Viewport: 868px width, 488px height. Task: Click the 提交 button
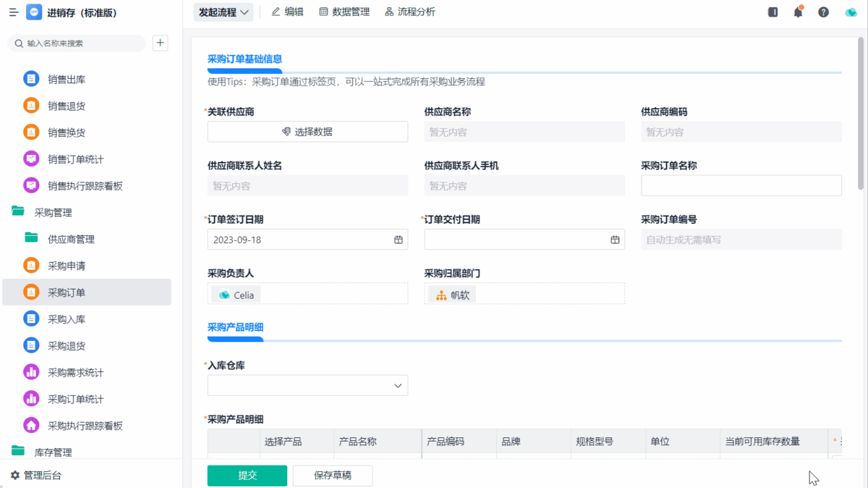click(247, 476)
